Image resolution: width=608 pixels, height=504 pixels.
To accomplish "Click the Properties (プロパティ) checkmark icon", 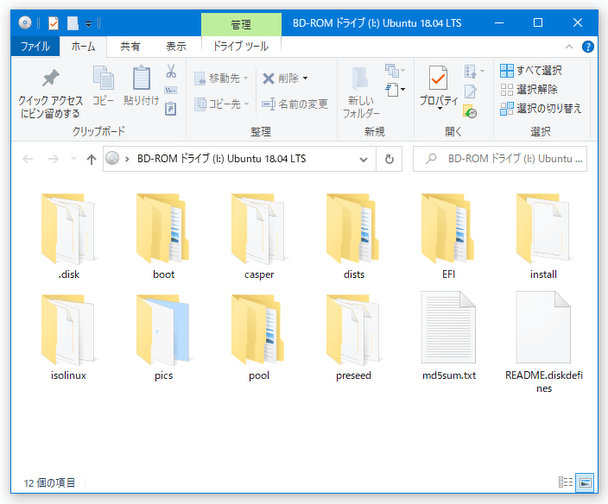I will [x=438, y=78].
